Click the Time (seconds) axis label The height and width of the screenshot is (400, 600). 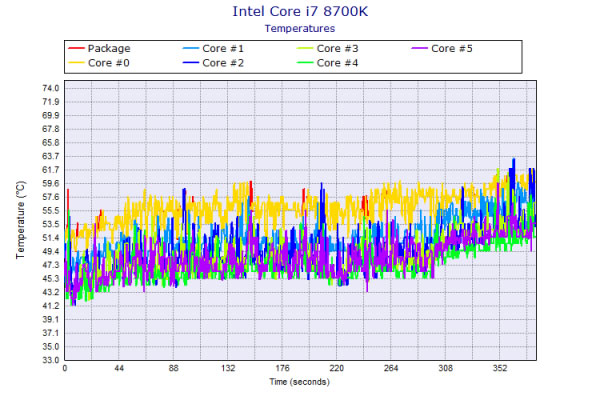pos(299,382)
